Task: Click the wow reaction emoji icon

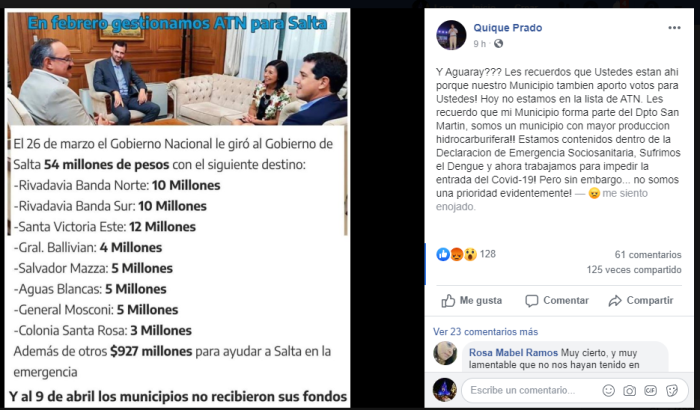Action: [470, 255]
